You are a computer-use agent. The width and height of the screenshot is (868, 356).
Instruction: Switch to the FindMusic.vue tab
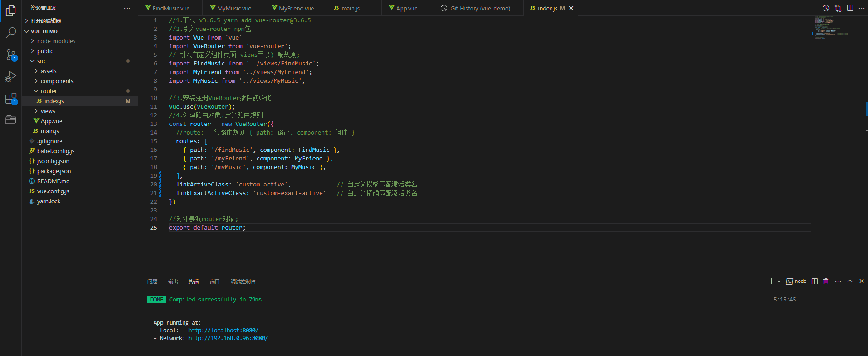point(171,8)
